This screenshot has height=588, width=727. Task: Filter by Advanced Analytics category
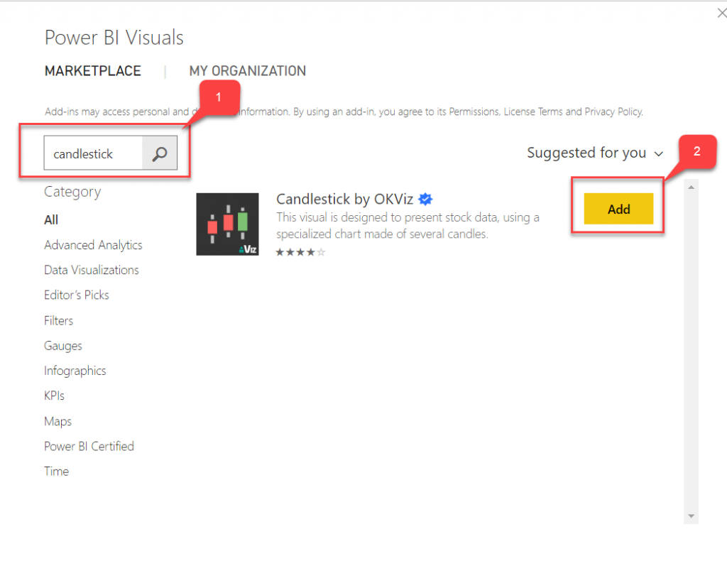pos(93,245)
